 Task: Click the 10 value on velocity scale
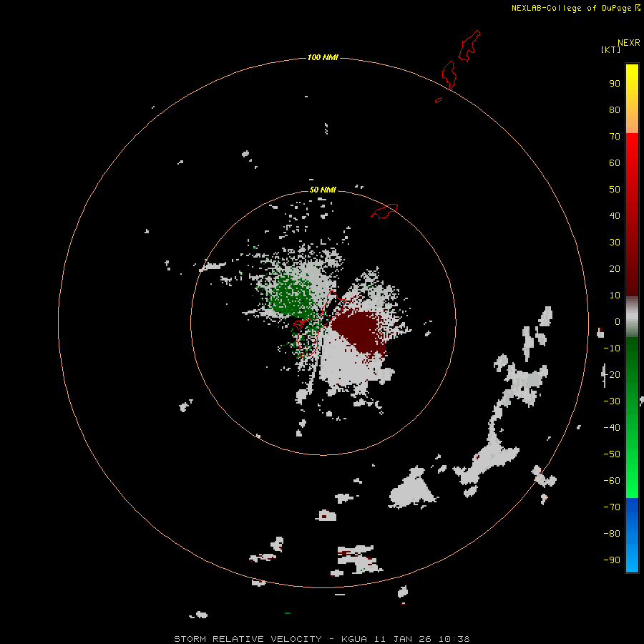(615, 296)
